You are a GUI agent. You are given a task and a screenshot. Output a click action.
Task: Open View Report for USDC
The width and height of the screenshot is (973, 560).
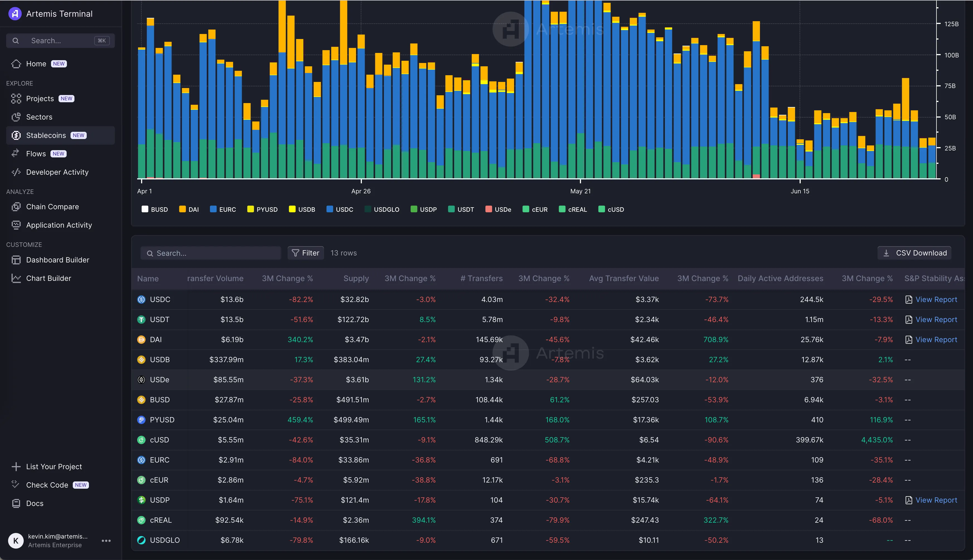[936, 300]
